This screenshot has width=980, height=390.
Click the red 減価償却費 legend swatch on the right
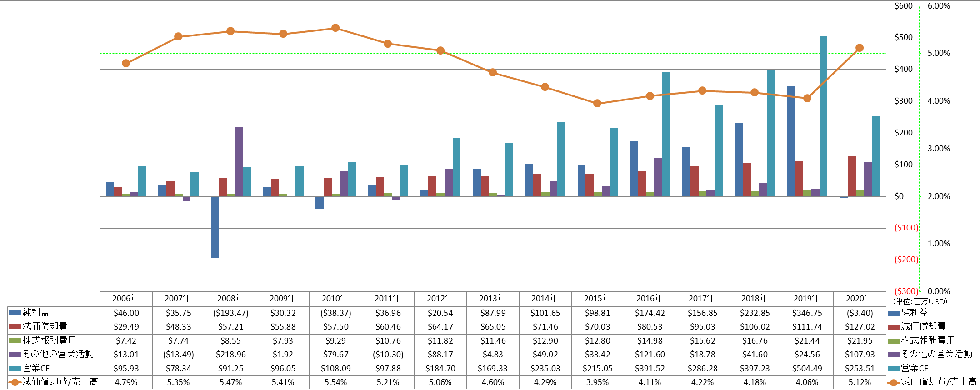[x=893, y=327]
